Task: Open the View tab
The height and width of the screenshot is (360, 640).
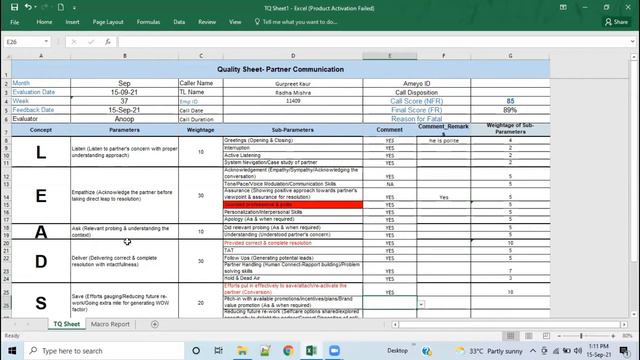Action: [x=235, y=22]
